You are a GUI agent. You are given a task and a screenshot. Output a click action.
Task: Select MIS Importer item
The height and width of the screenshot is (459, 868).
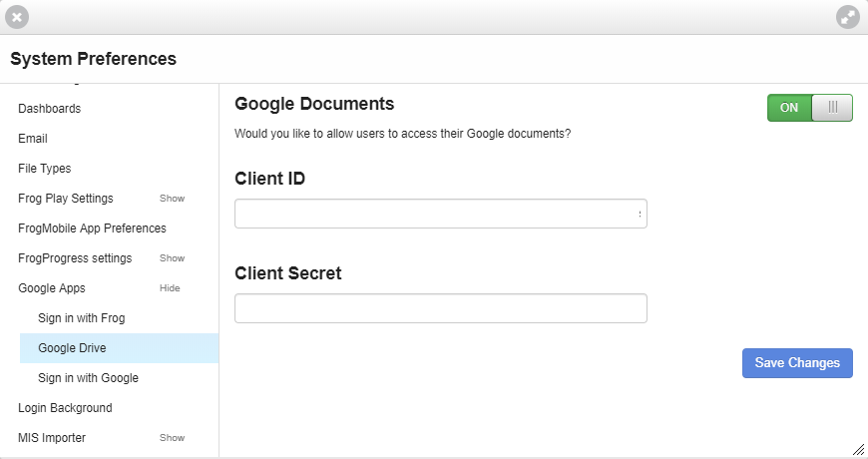click(52, 437)
